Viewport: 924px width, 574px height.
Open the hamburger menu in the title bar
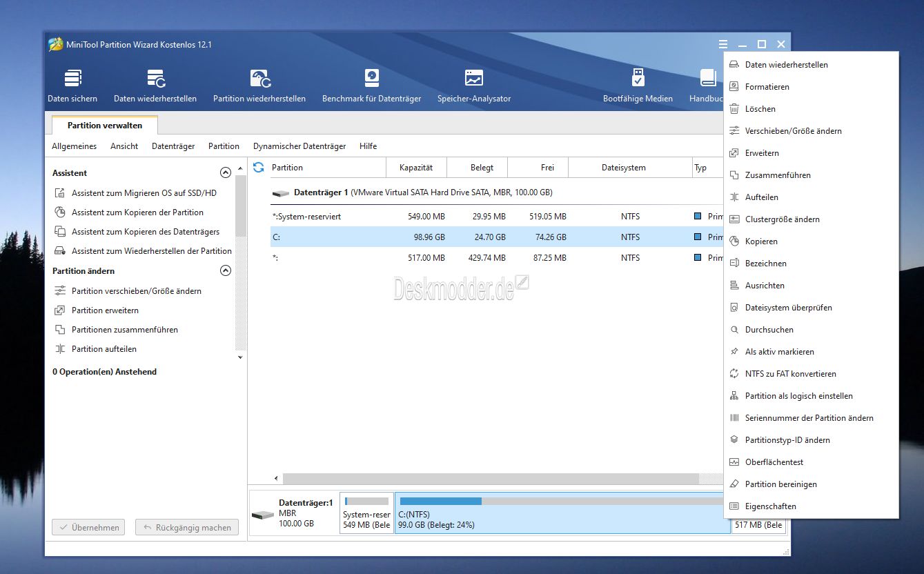pyautogui.click(x=723, y=44)
